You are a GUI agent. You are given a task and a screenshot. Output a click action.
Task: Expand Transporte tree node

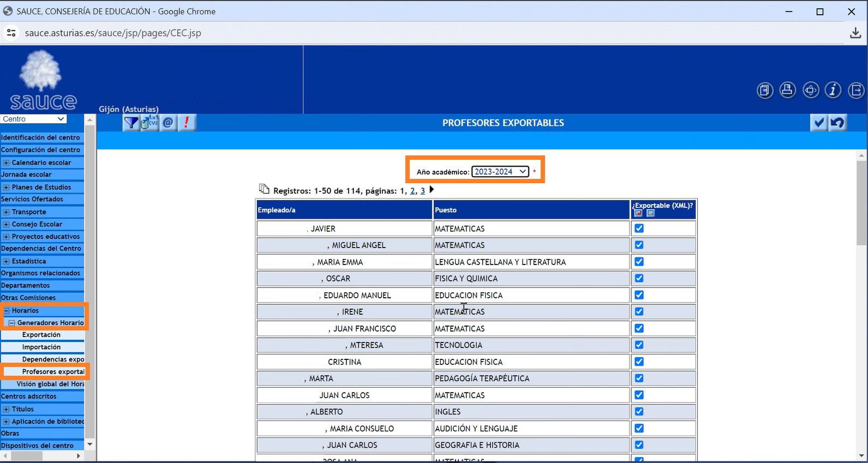coord(6,212)
